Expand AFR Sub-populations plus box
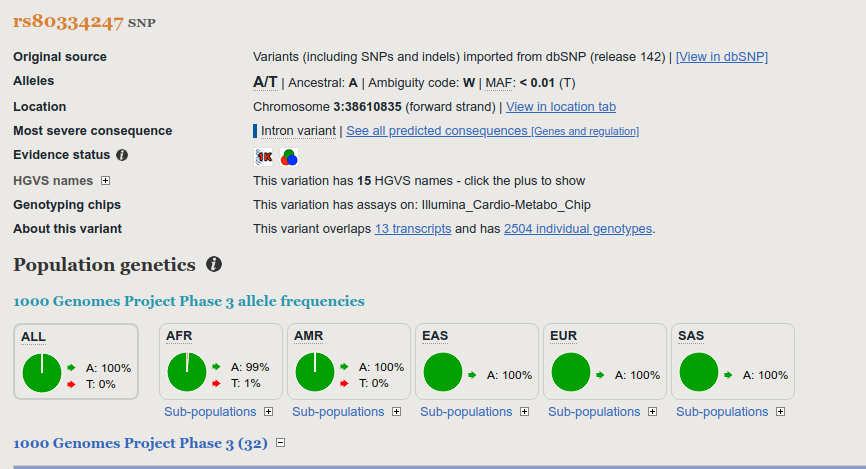Screen dimensions: 866x469 tap(268, 412)
